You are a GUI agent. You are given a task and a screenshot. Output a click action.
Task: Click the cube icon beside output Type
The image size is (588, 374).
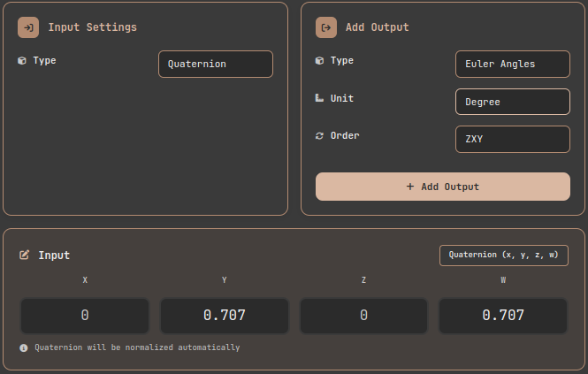click(319, 60)
